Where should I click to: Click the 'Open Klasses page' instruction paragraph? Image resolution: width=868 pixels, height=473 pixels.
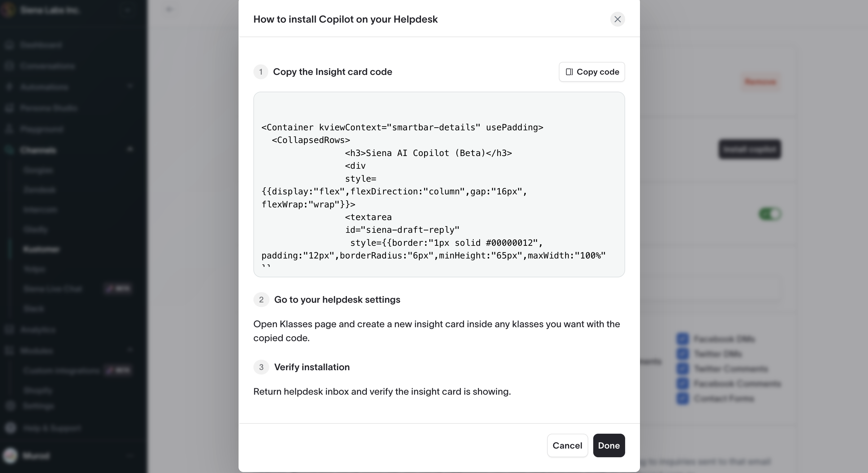click(x=437, y=331)
